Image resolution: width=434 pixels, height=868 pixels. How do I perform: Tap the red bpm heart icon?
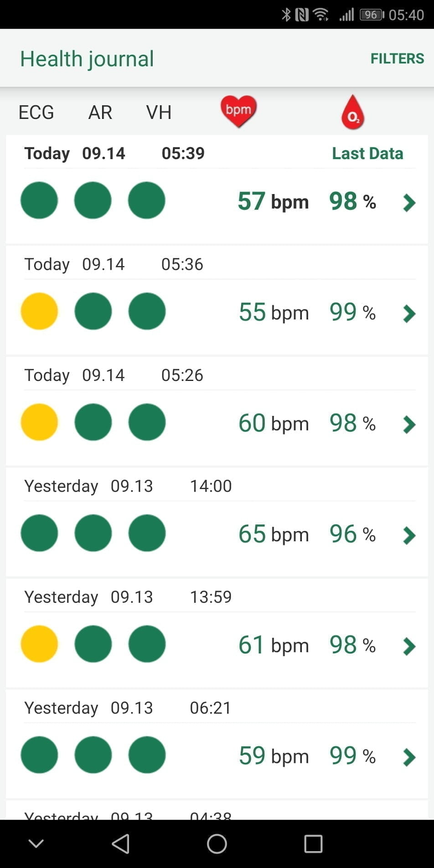(x=238, y=111)
